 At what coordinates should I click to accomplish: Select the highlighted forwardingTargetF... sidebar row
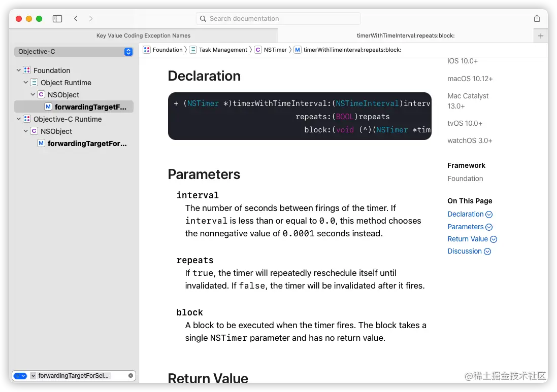tap(74, 107)
